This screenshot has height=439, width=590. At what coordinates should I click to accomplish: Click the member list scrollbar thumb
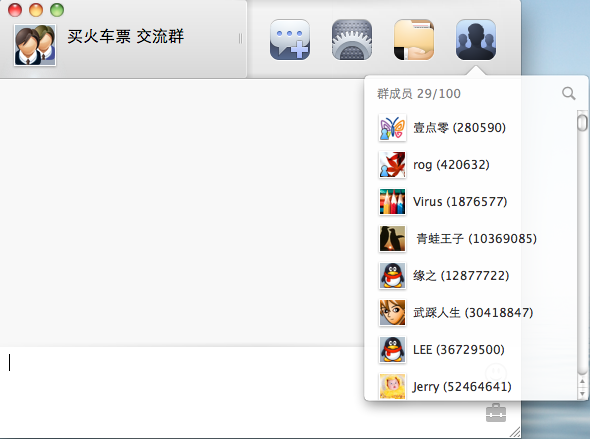(x=582, y=123)
